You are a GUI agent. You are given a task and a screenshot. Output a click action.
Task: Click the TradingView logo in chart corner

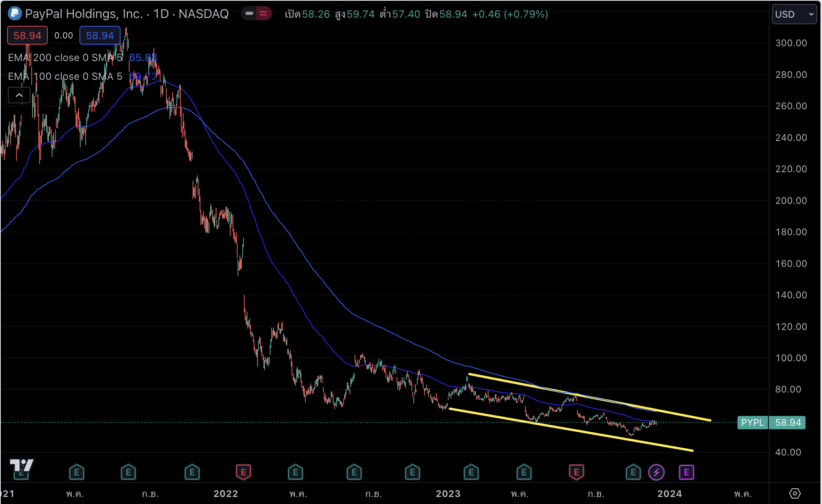(22, 465)
